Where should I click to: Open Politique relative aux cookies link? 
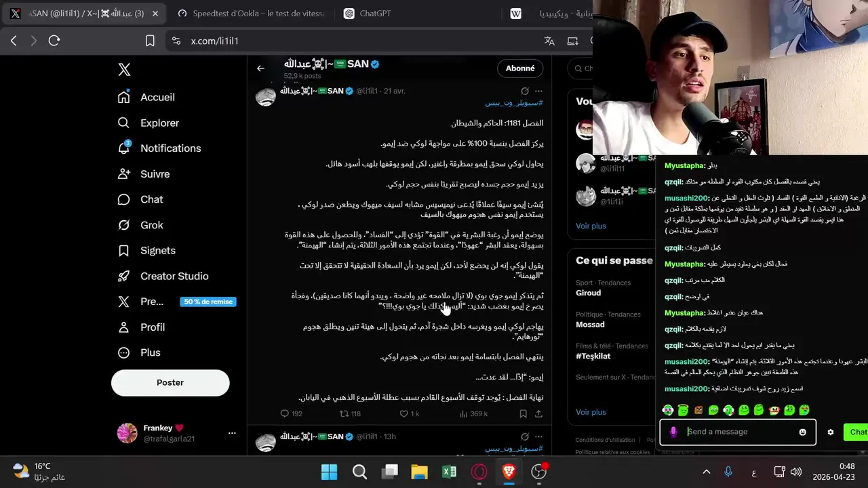pos(612,451)
